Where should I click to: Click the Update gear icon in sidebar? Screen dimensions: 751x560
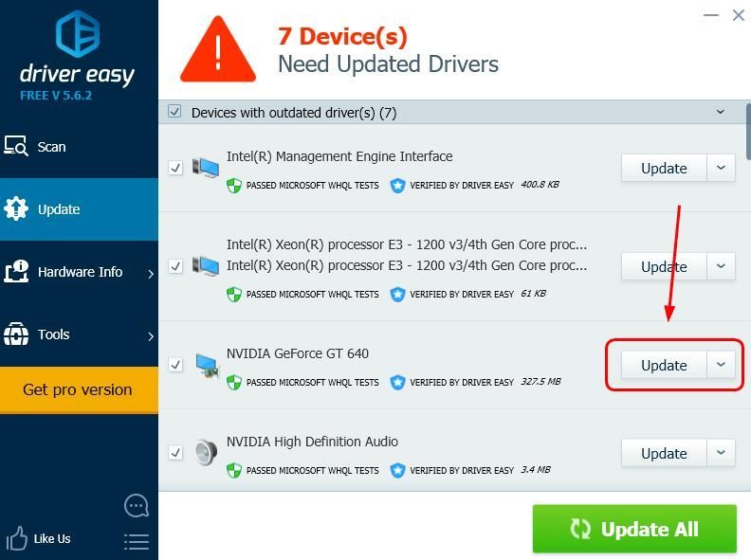[x=16, y=208]
